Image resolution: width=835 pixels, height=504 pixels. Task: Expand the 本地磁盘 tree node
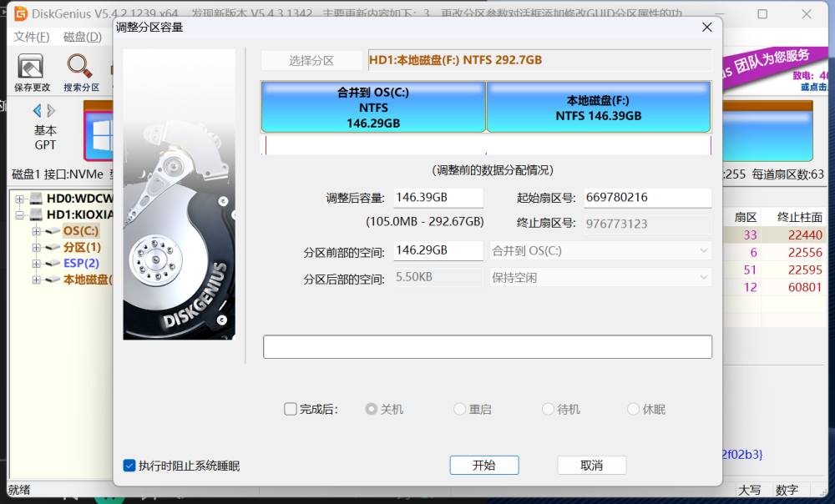point(36,280)
